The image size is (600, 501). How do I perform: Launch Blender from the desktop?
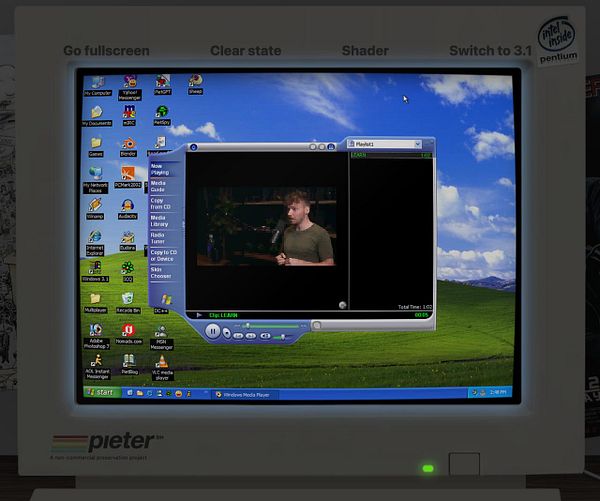128,147
